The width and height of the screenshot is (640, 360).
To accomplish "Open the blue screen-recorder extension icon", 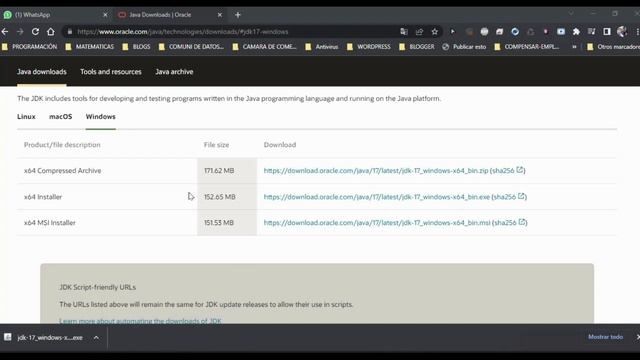I will 561,31.
